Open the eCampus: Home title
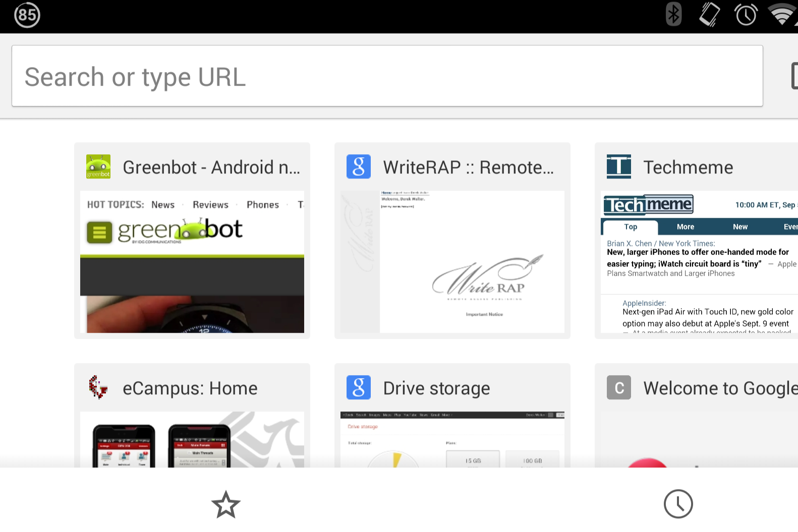 190,388
